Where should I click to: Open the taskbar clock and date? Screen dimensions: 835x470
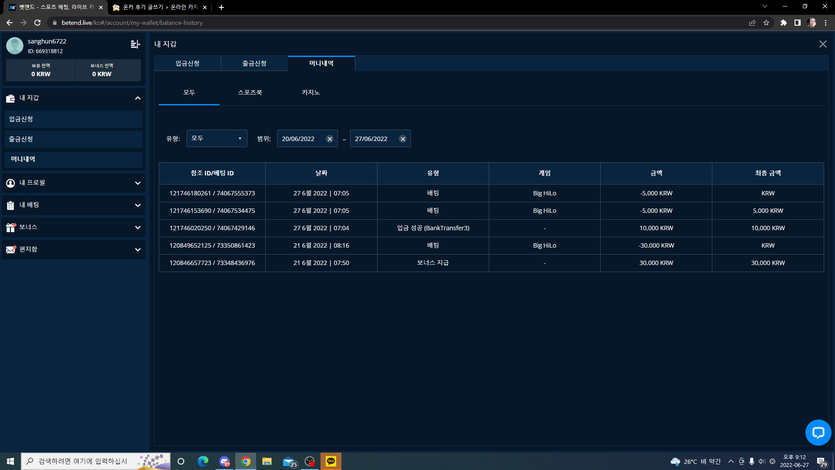(794, 461)
